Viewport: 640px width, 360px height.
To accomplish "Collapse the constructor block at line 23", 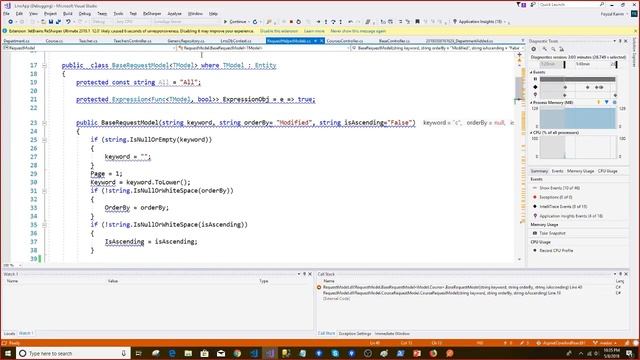I will (44, 123).
